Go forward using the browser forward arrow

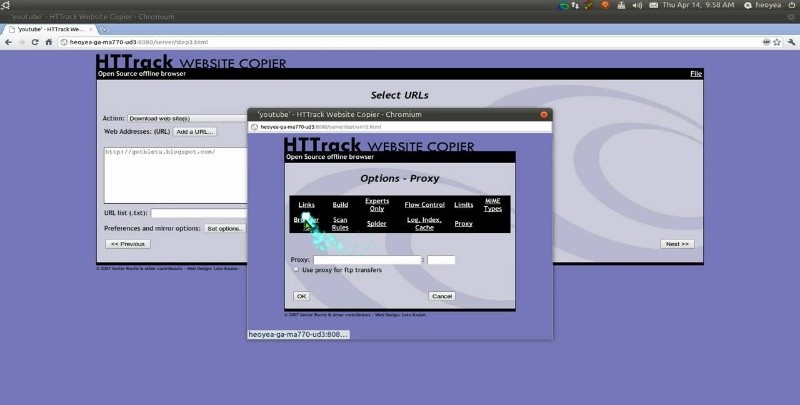21,42
